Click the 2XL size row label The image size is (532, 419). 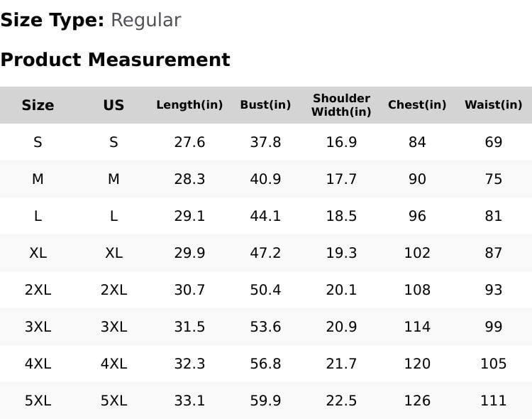point(38,290)
